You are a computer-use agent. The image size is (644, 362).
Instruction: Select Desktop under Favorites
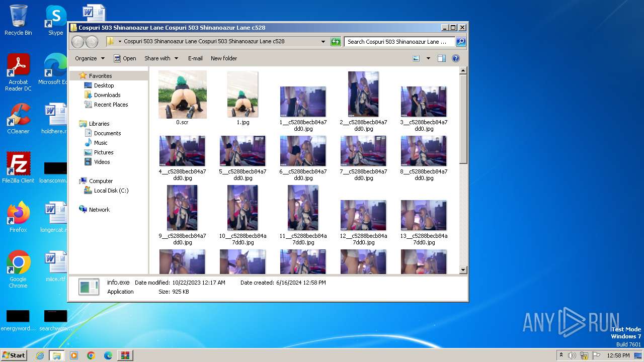point(104,85)
